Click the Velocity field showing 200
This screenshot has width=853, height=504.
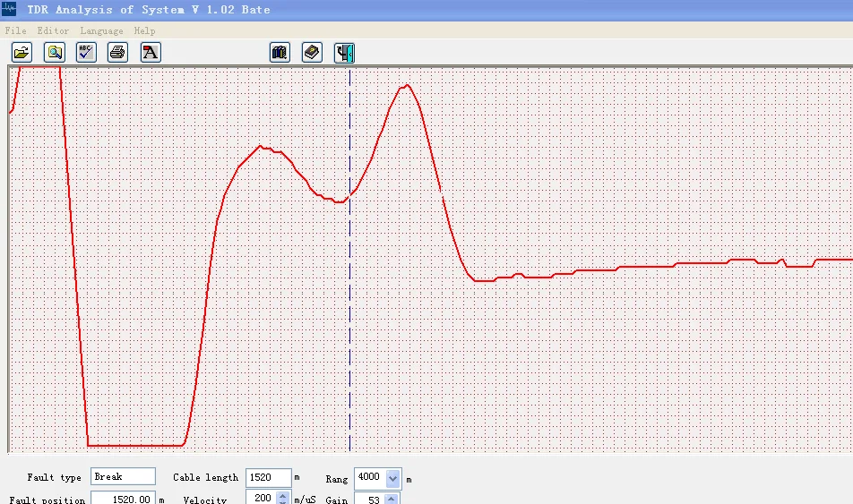(262, 497)
